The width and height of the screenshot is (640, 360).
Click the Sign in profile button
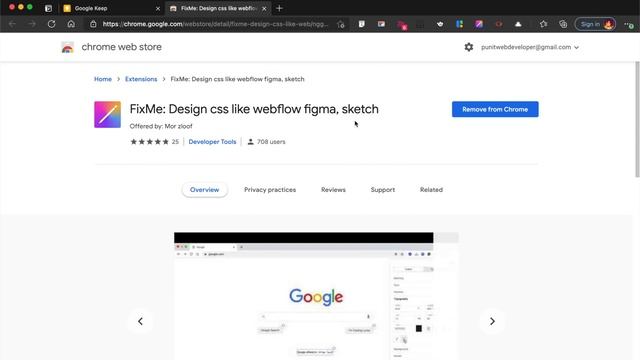[596, 24]
